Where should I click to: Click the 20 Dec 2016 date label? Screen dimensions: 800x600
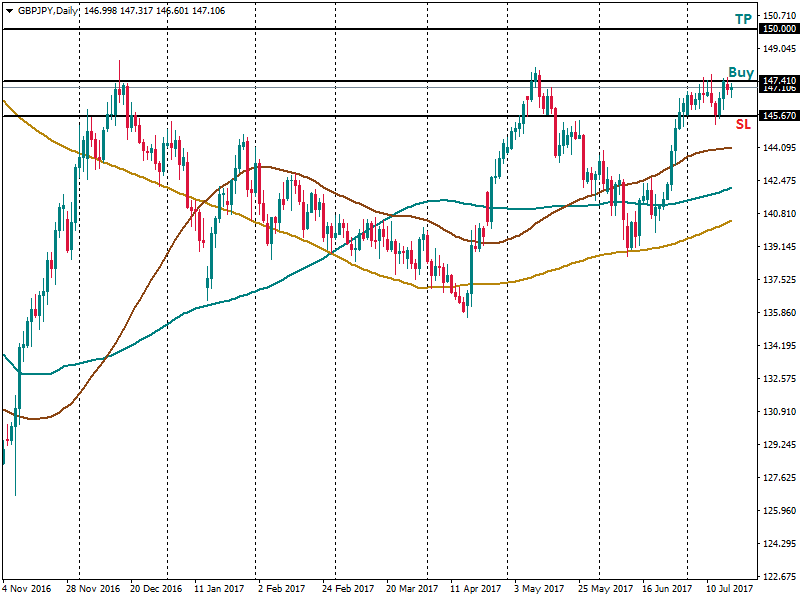coord(156,589)
